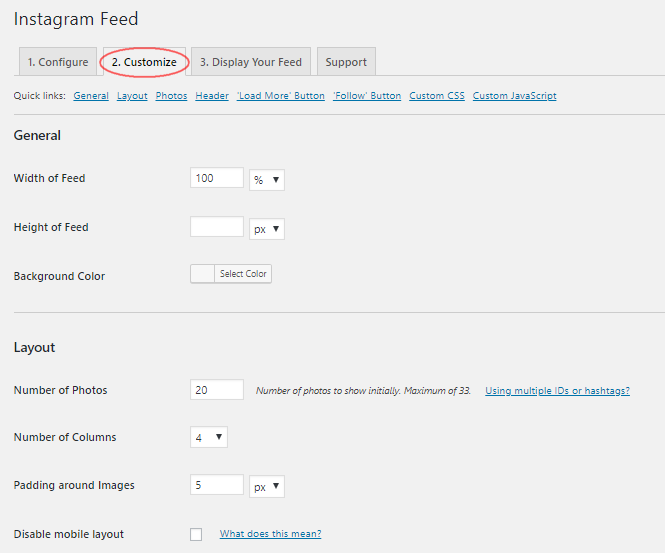Jump to Layout quick link
The height and width of the screenshot is (553, 665).
click(x=132, y=96)
